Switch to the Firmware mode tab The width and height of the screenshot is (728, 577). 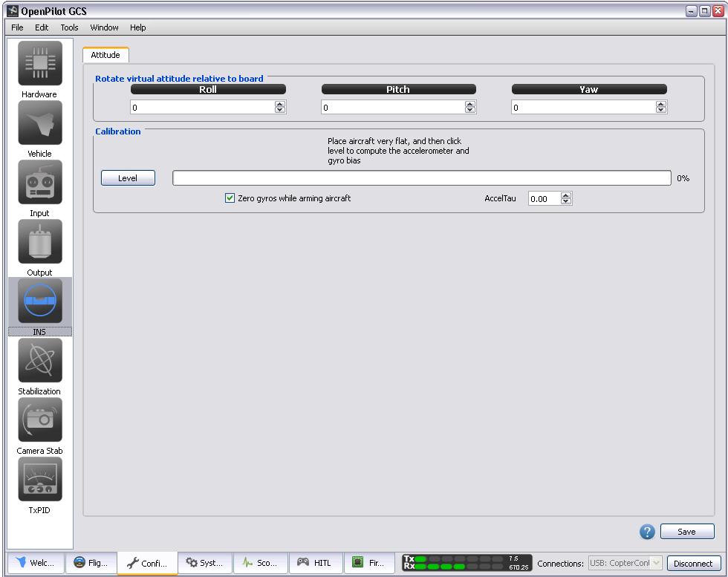[369, 563]
